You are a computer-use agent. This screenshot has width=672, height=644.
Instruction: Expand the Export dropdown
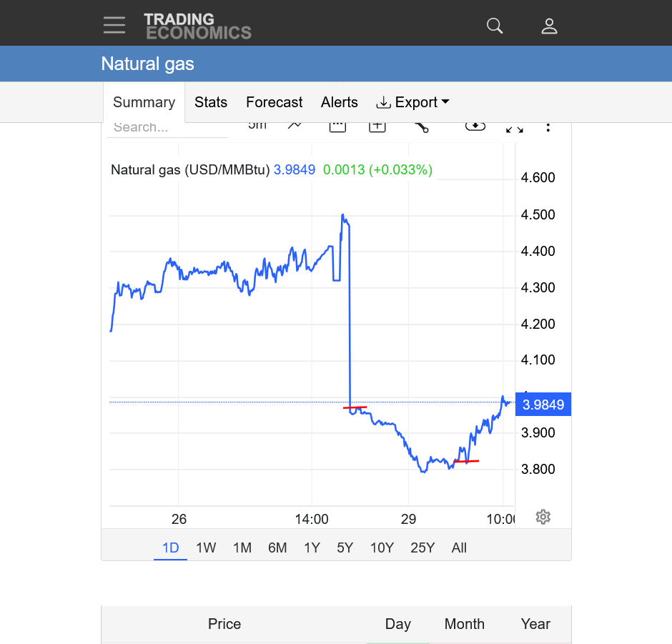point(412,102)
